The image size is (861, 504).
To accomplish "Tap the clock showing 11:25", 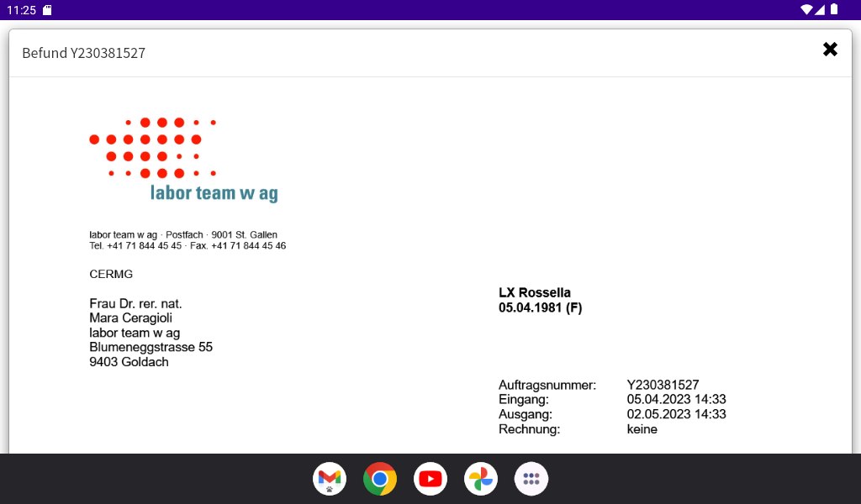I will pyautogui.click(x=21, y=10).
